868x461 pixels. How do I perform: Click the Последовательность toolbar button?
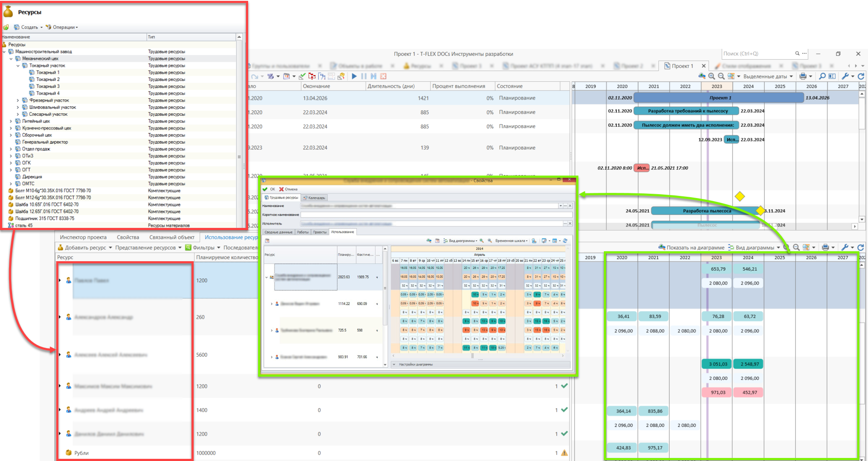(x=240, y=248)
